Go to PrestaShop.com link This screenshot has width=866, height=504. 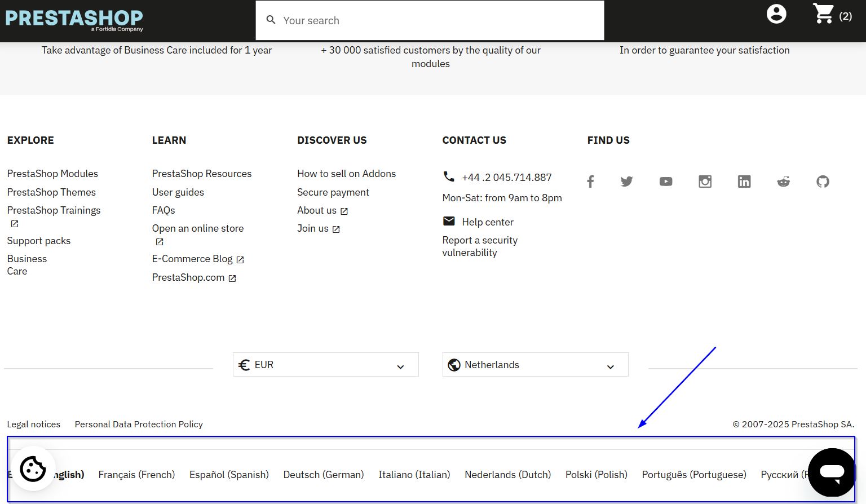click(188, 277)
